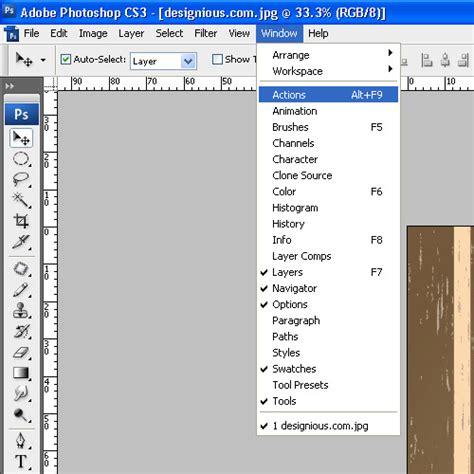474x474 pixels.
Task: Click the align bottom edges icon
Action: pyautogui.click(x=404, y=61)
